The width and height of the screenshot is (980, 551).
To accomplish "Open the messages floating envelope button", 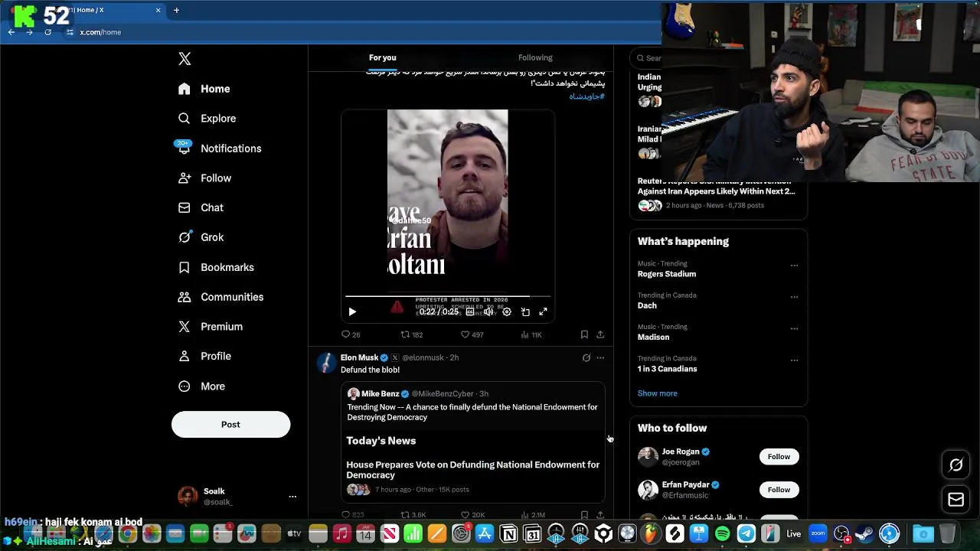I will (955, 500).
